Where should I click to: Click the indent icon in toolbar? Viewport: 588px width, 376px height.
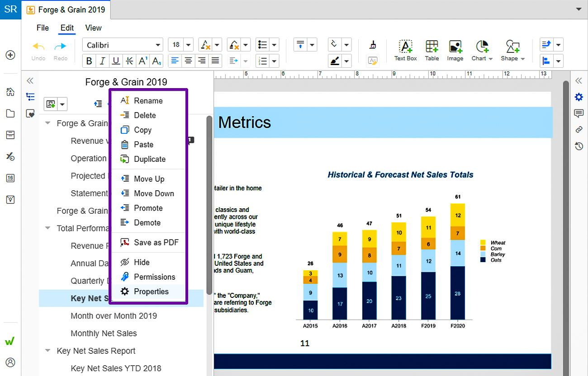pos(234,61)
